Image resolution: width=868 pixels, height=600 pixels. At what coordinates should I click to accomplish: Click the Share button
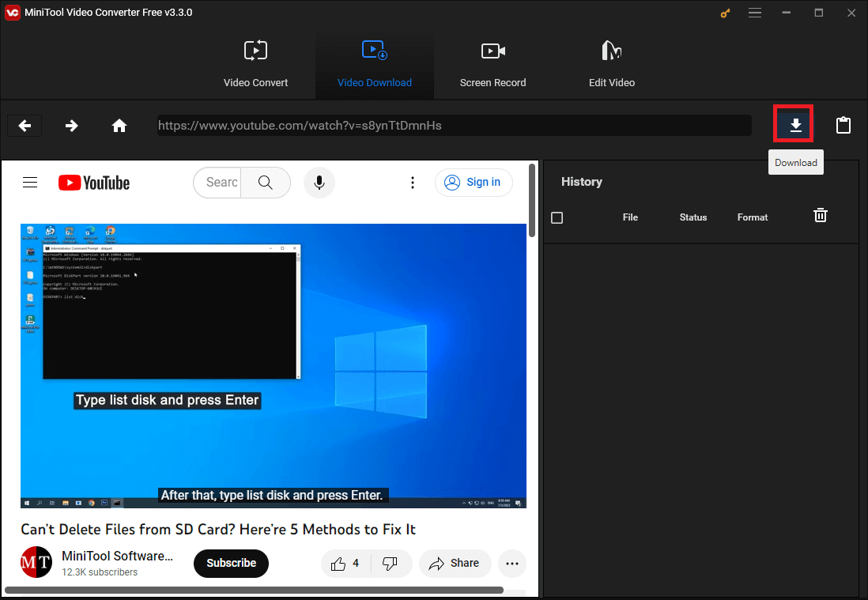pos(455,564)
